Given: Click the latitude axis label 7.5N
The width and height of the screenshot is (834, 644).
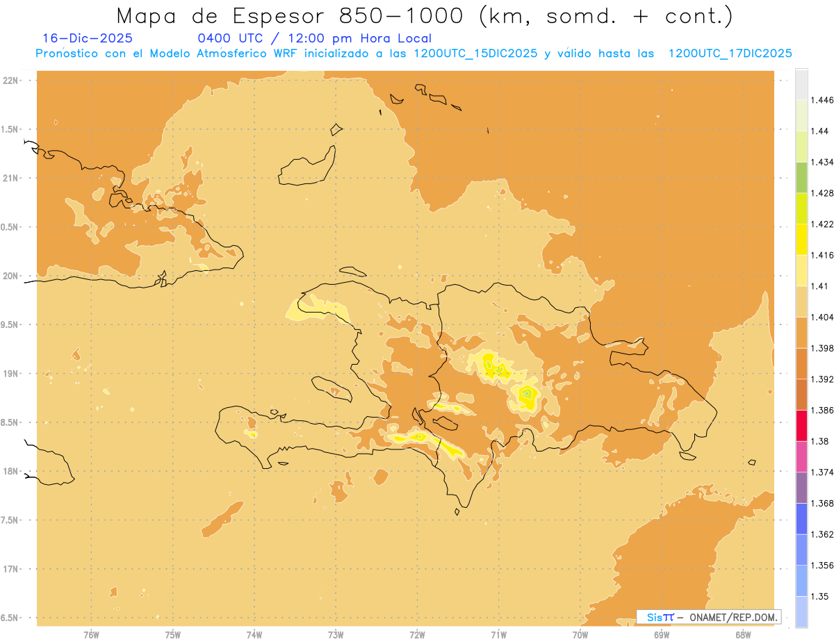Looking at the screenshot, I should 10,520.
